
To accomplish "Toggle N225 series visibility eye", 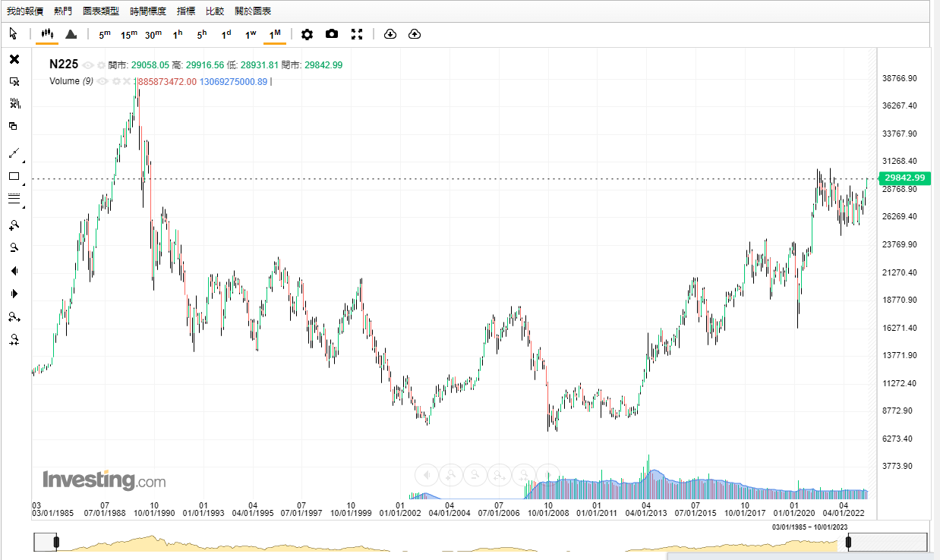I will 88,65.
